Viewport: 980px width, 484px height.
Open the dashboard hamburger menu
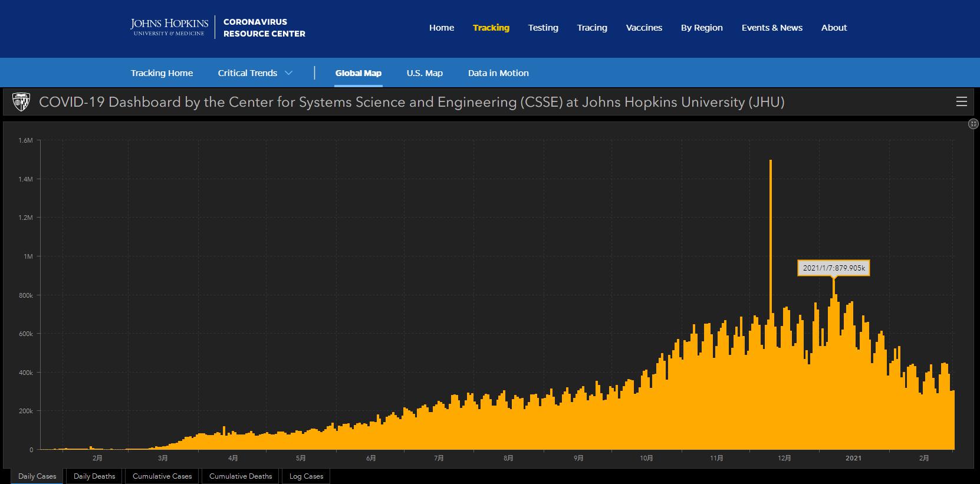click(x=961, y=101)
